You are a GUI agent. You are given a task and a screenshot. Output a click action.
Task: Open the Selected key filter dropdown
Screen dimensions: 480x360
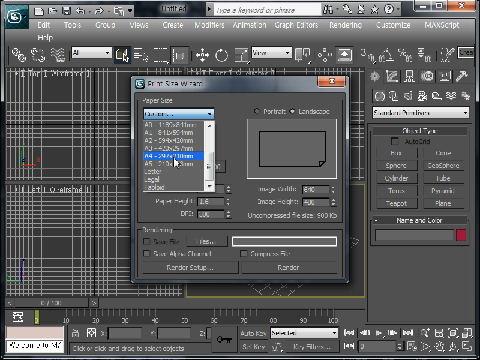pyautogui.click(x=304, y=333)
